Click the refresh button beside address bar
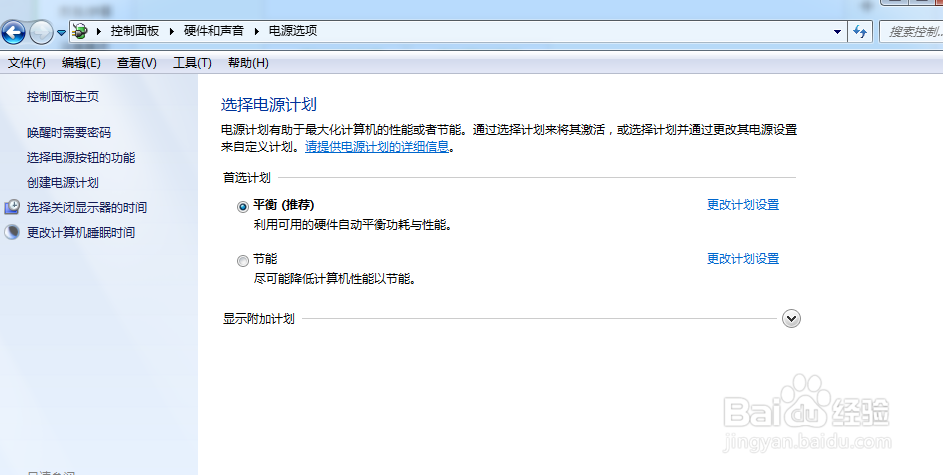Viewport: 943px width, 475px height. point(860,31)
